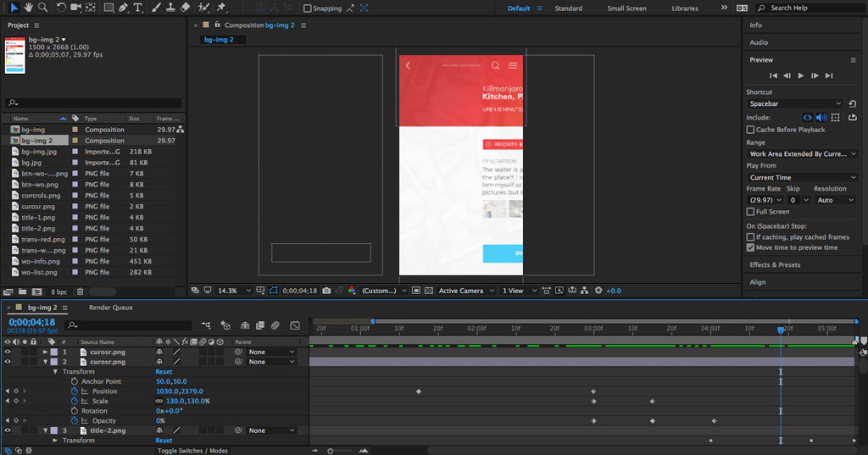Select the Selection arrow tool
Image resolution: width=868 pixels, height=455 pixels.
(14, 7)
